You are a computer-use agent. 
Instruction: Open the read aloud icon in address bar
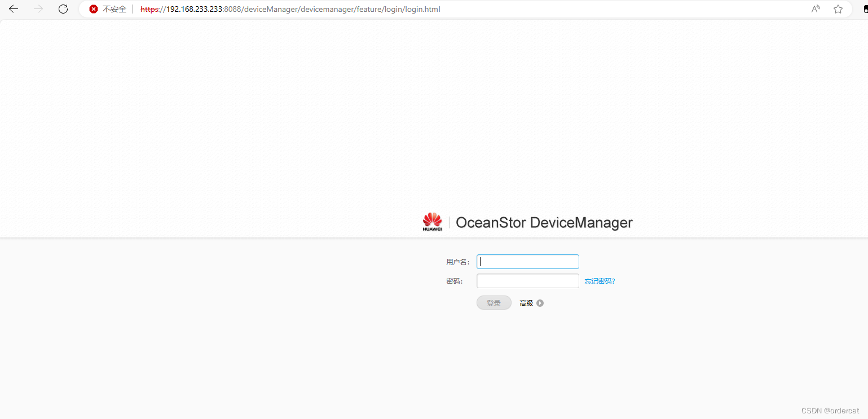(x=816, y=9)
